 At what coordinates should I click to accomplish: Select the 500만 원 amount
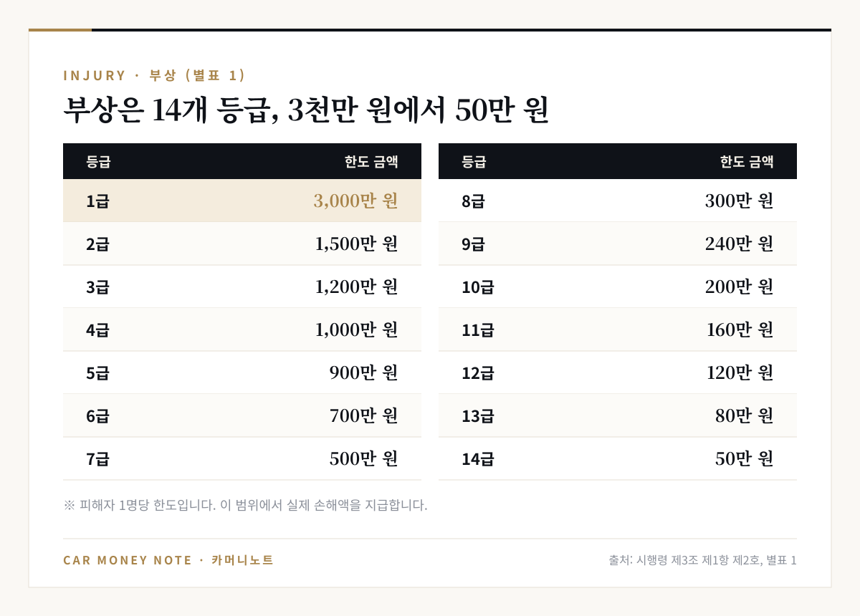pos(364,458)
